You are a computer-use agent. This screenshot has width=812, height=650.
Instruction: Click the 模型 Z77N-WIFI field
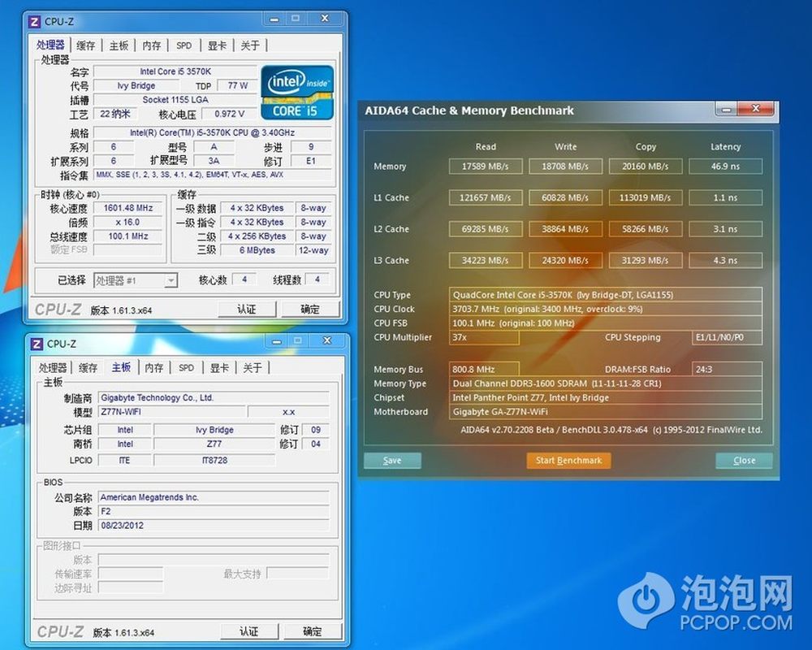tap(171, 412)
